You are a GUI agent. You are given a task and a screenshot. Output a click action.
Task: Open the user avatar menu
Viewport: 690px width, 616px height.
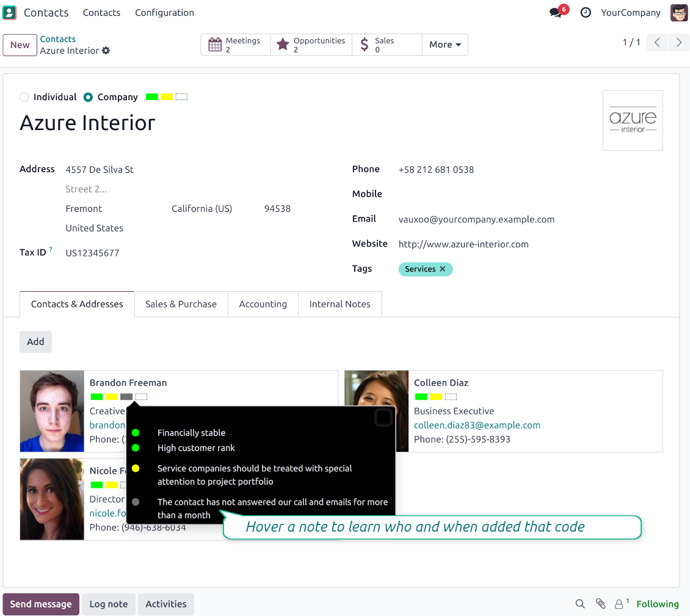pos(679,12)
